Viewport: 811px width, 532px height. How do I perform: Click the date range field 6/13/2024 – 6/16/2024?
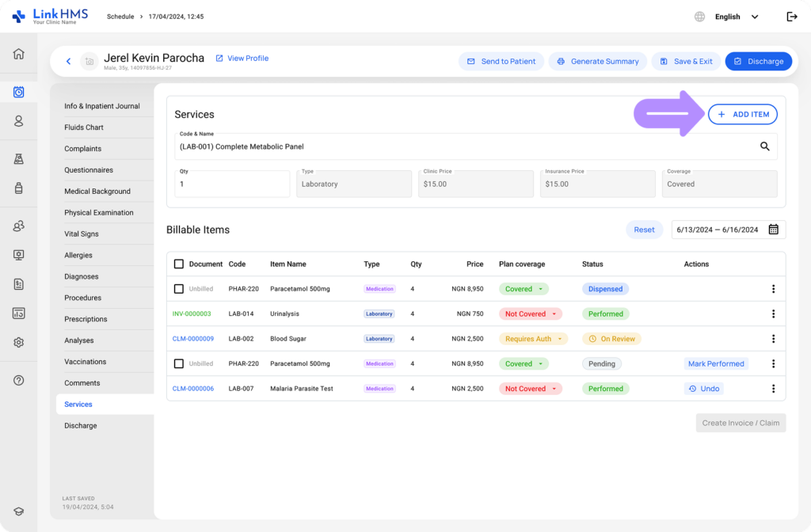point(729,230)
